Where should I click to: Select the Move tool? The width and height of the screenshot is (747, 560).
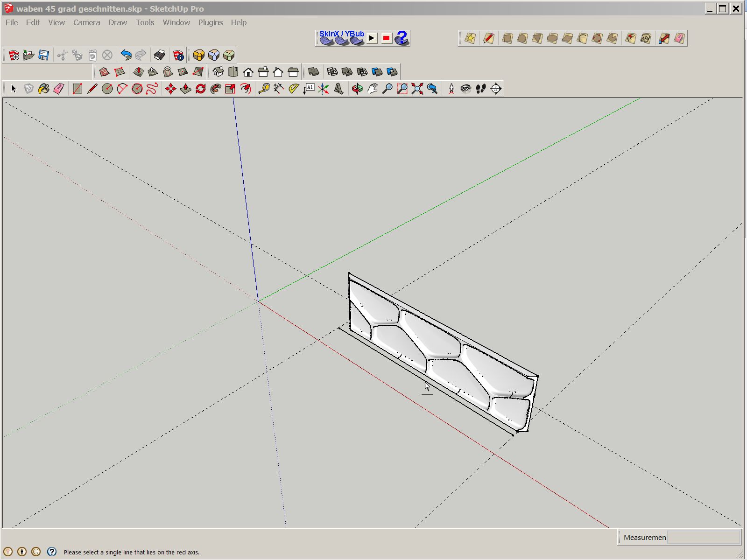170,89
